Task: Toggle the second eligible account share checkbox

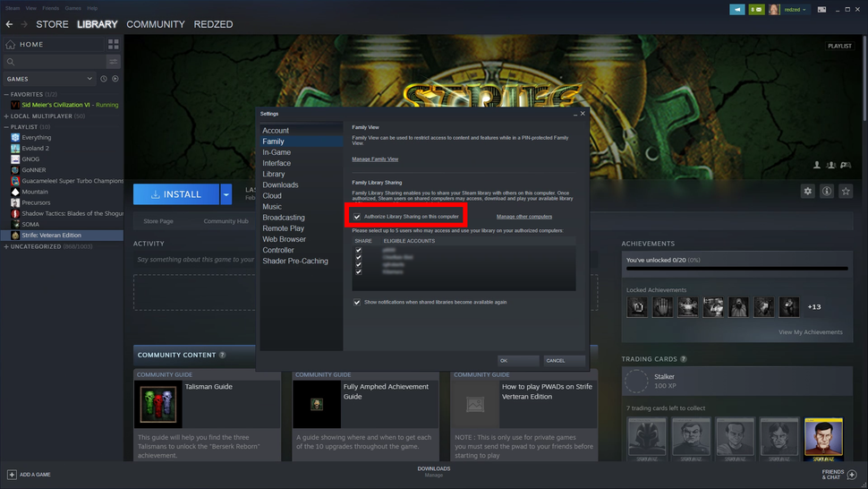Action: (x=358, y=257)
